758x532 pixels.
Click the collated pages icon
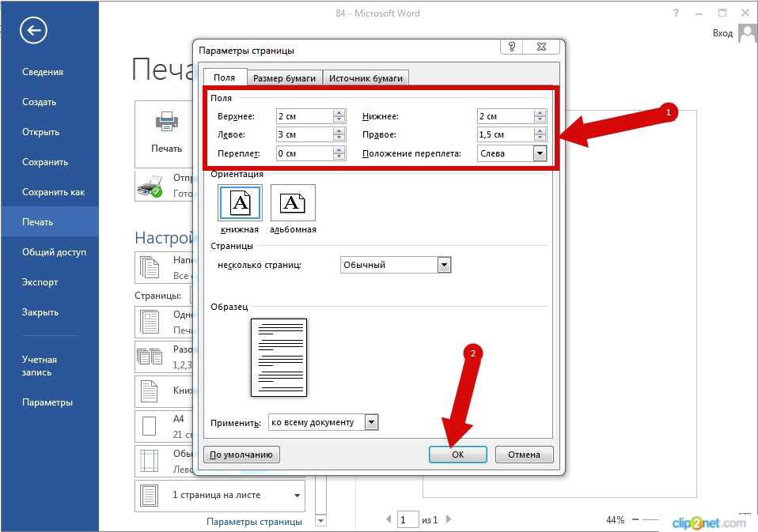pos(150,357)
